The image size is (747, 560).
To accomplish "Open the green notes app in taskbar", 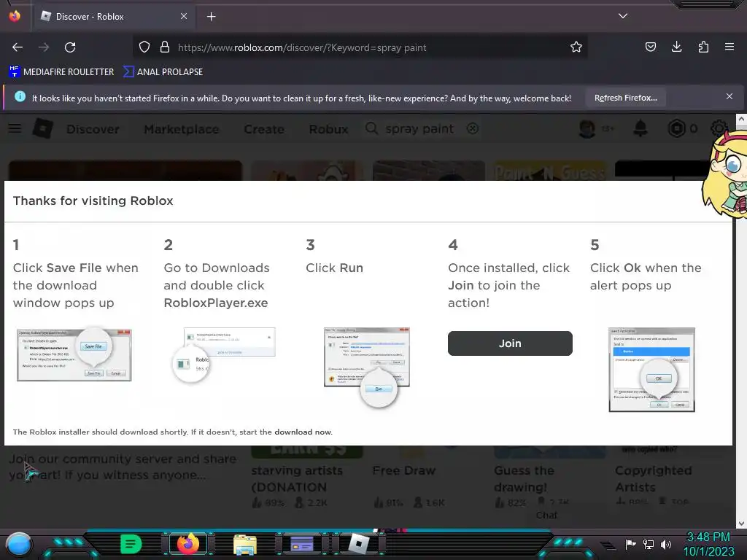I will [131, 544].
